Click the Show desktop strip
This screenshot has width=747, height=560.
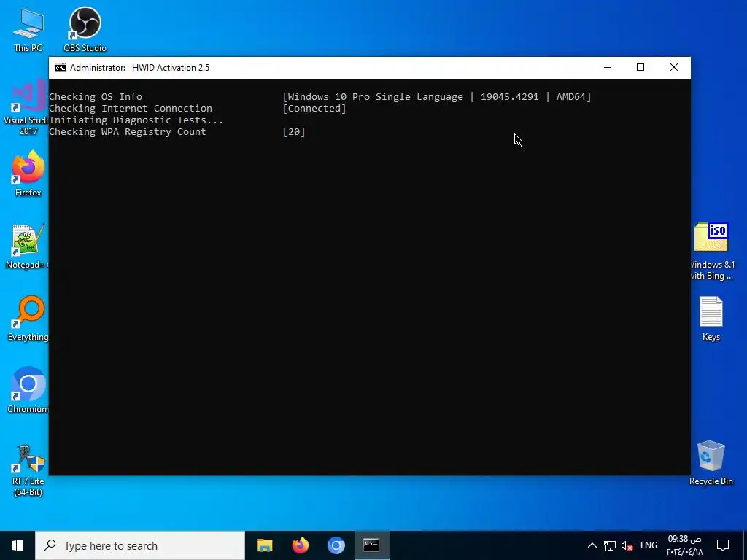pyautogui.click(x=745, y=545)
